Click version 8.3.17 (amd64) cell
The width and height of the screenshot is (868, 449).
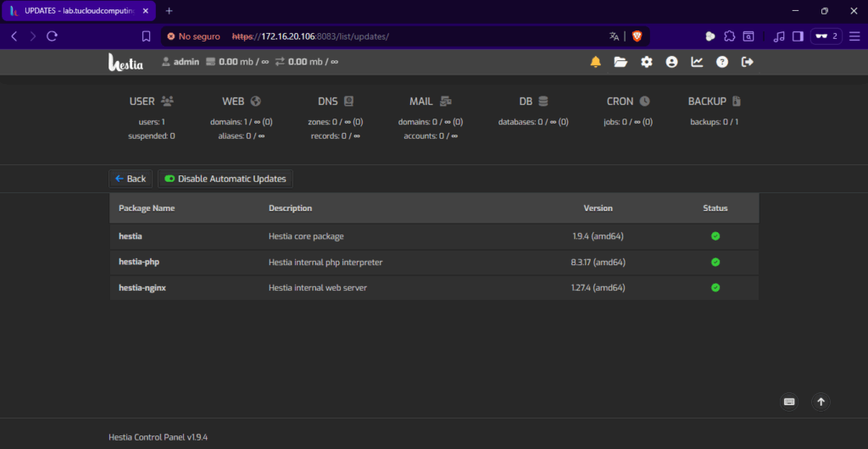598,262
